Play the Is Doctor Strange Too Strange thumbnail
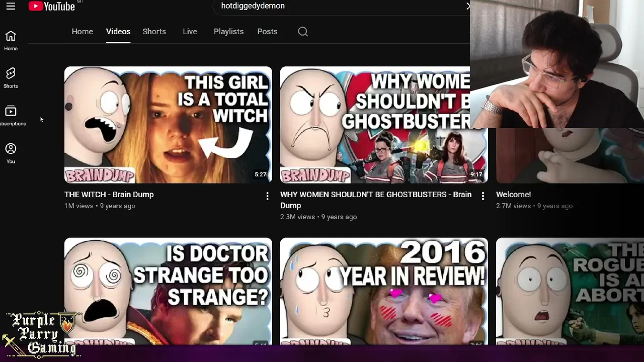The image size is (644, 362). point(168,291)
